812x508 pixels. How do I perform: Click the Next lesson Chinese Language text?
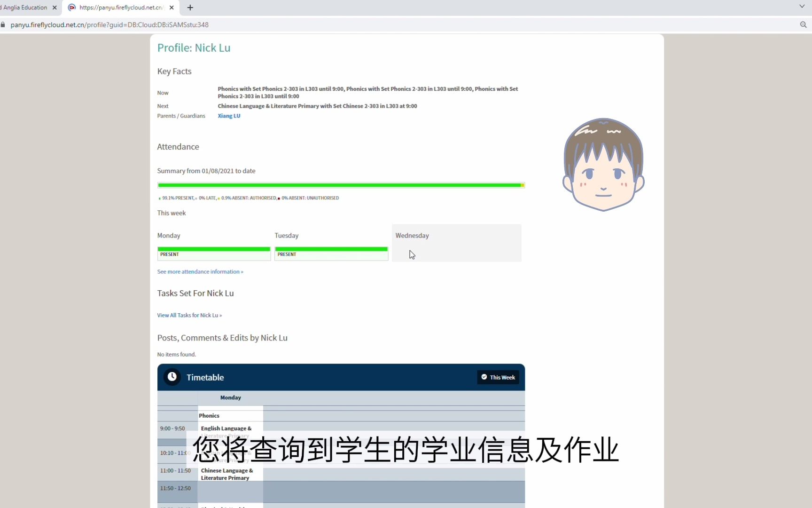point(317,106)
